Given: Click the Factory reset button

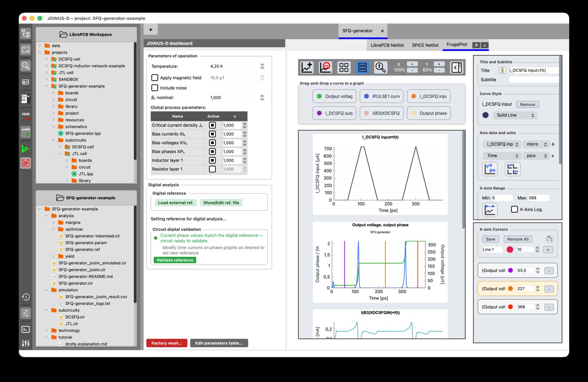Looking at the screenshot, I should tap(167, 343).
